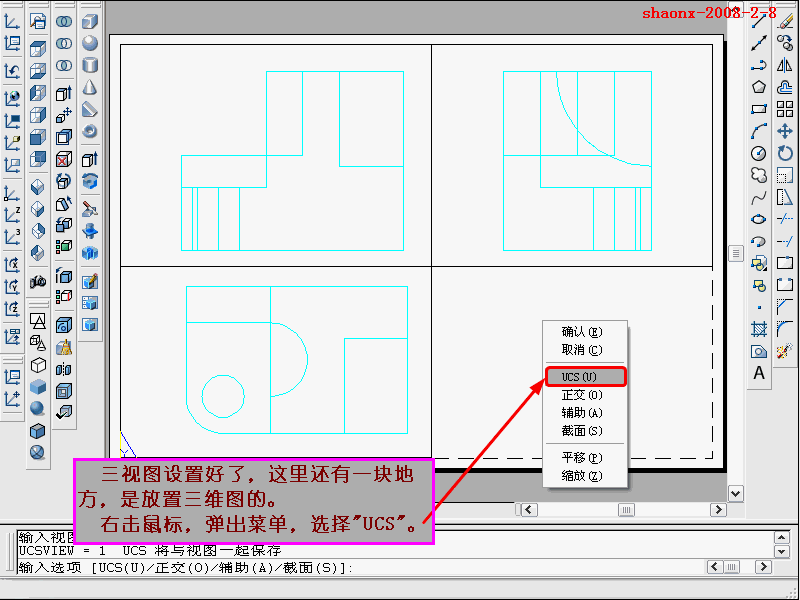Select the Spline curve tool
800x600 pixels.
pos(759,197)
